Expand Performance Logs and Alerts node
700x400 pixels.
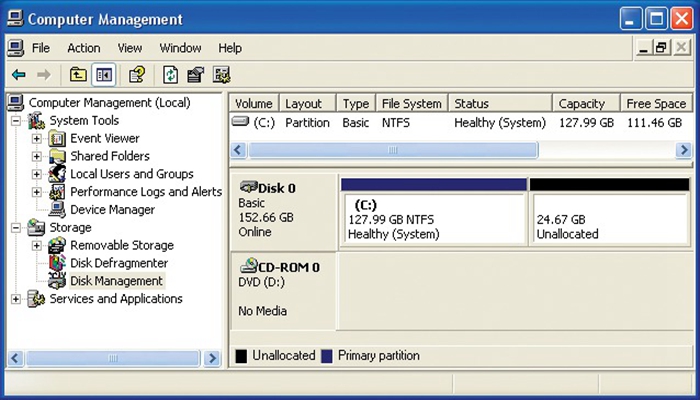[x=37, y=192]
